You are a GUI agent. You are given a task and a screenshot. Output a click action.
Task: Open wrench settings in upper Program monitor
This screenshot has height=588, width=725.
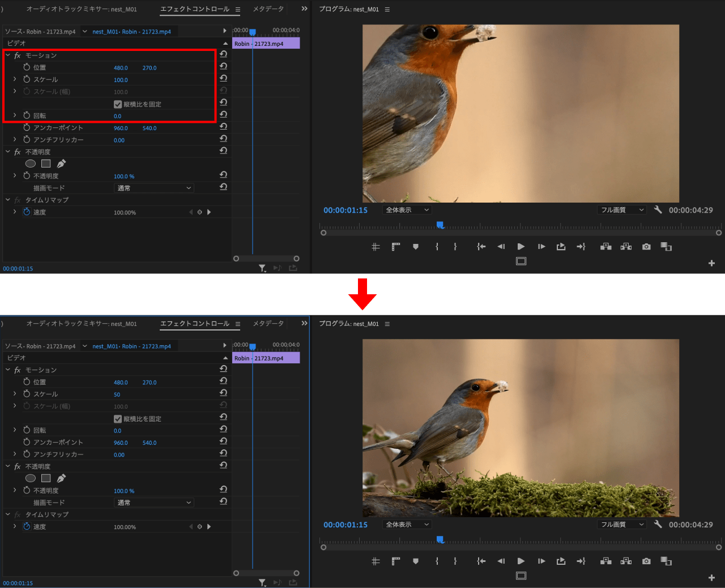pos(658,209)
